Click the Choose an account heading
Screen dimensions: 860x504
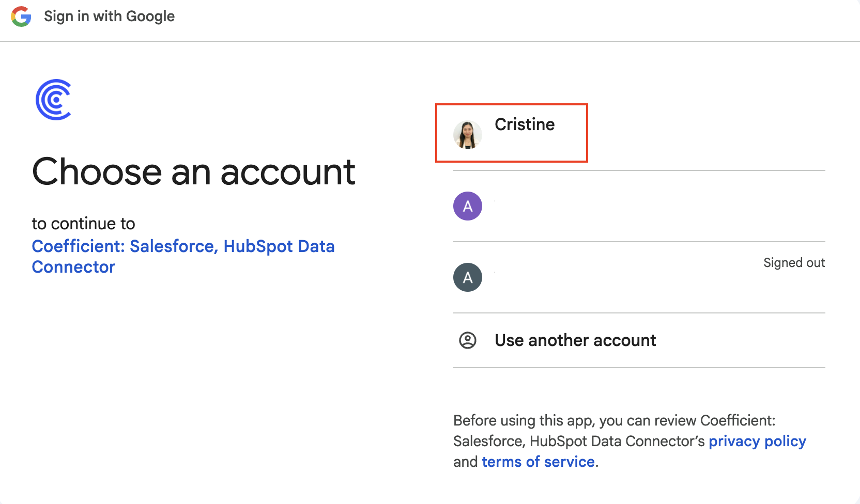pos(193,172)
